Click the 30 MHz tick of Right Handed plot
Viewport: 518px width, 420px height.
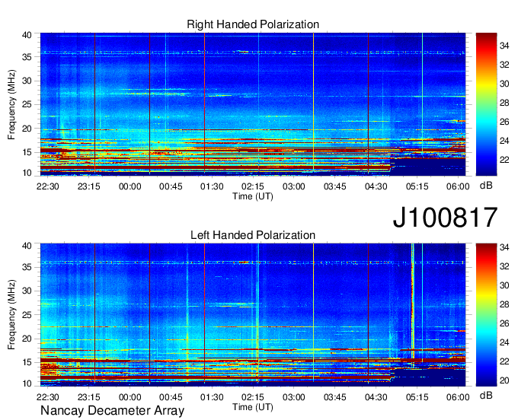pyautogui.click(x=27, y=81)
